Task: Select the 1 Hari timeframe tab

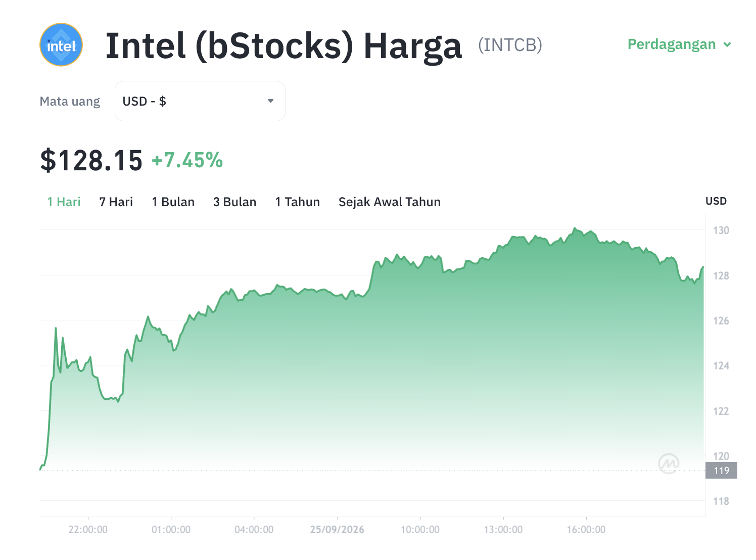Action: (x=64, y=202)
